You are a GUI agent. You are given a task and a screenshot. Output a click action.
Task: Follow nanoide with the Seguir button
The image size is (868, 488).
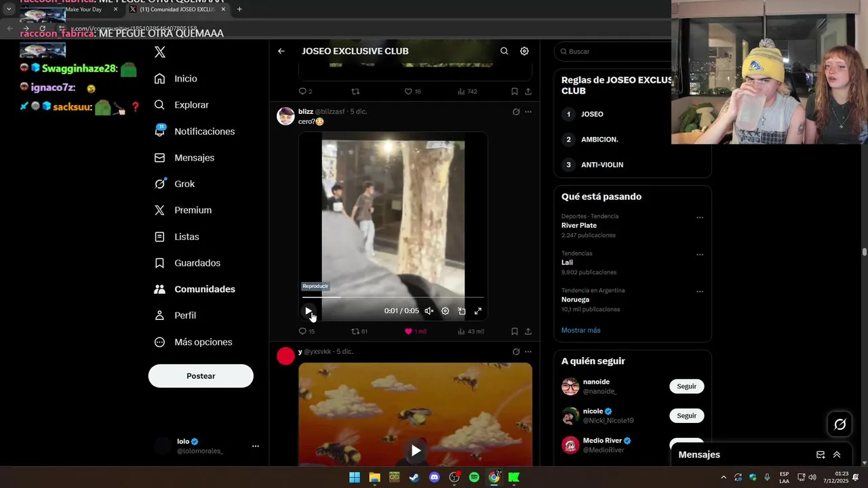(687, 386)
